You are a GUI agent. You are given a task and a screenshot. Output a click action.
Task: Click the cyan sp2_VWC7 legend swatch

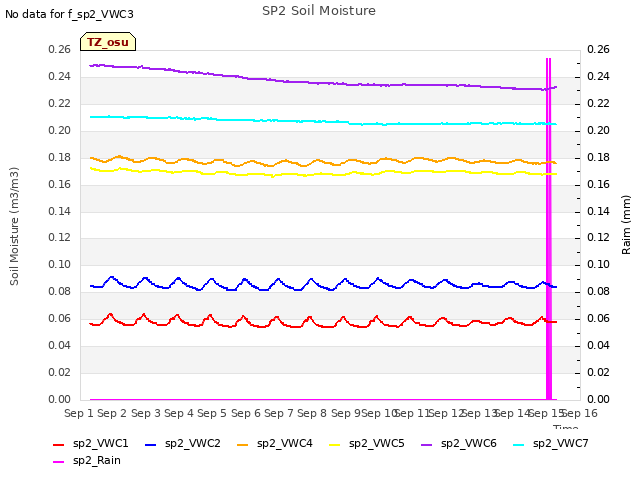point(518,445)
